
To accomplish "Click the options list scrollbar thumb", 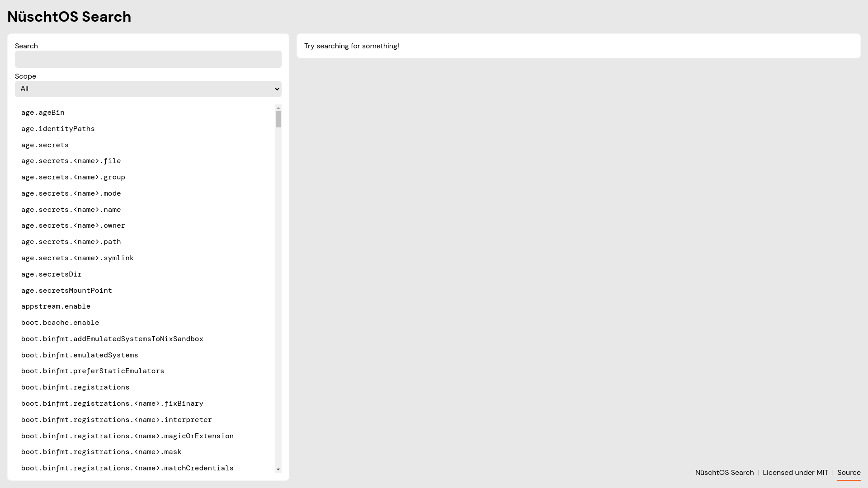I will pyautogui.click(x=278, y=119).
